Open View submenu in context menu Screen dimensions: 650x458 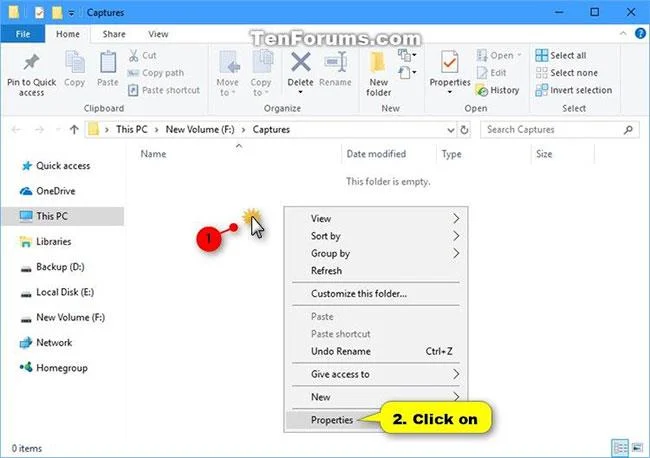tap(376, 218)
